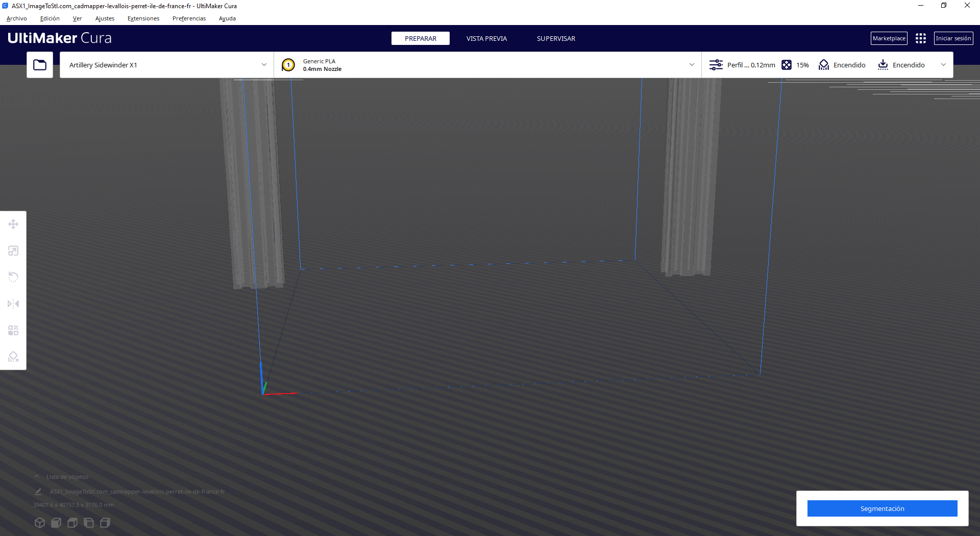Screen dimensions: 980x536
Task: Switch to the VISTA PREVIA tab
Action: coord(486,38)
